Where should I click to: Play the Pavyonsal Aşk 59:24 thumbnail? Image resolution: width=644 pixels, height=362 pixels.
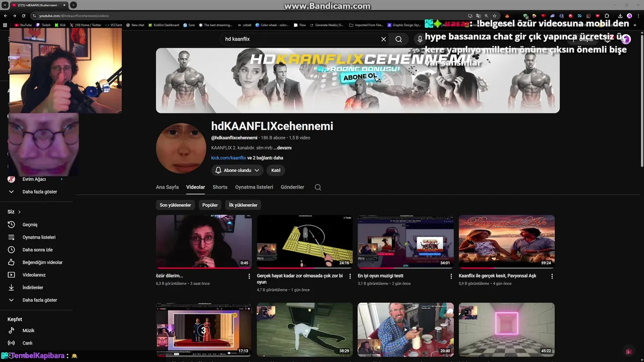(x=507, y=242)
